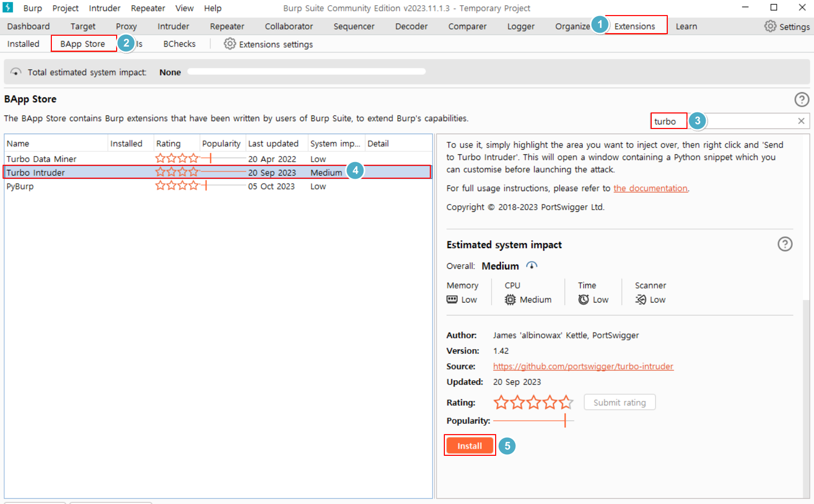Click the Scanner impact icon
Screen dimensions: 814x504
point(641,299)
